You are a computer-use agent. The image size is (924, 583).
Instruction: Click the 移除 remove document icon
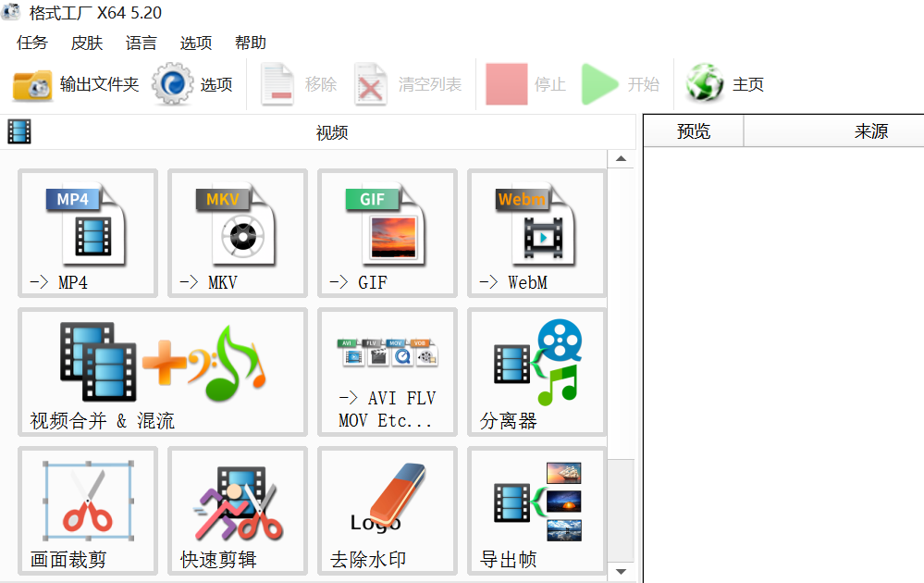pos(277,84)
